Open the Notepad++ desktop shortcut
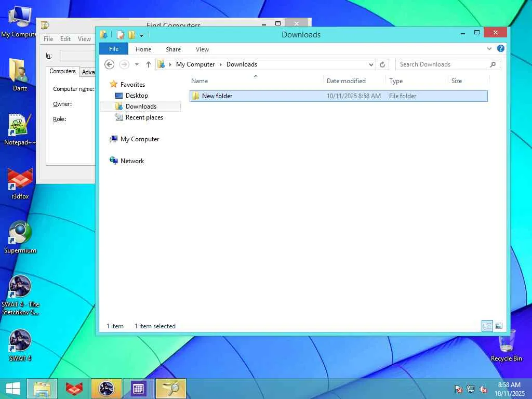 [19, 129]
